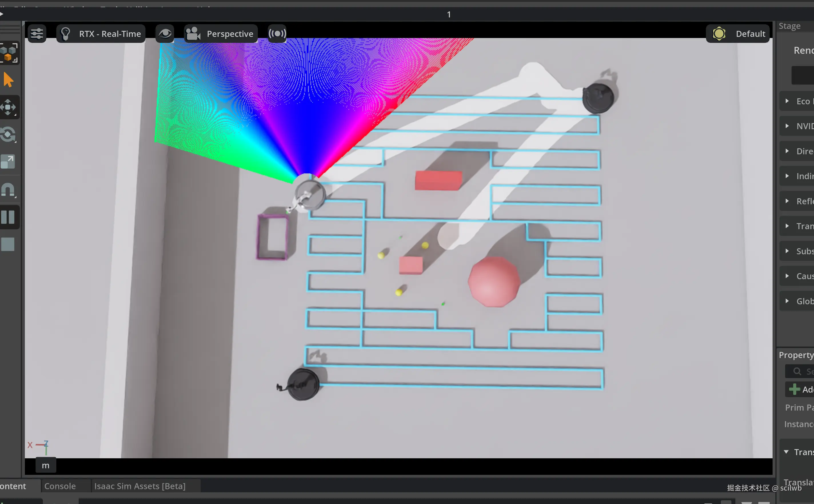Image resolution: width=814 pixels, height=504 pixels.
Task: Toggle the eye visibility menu icon
Action: pos(165,34)
